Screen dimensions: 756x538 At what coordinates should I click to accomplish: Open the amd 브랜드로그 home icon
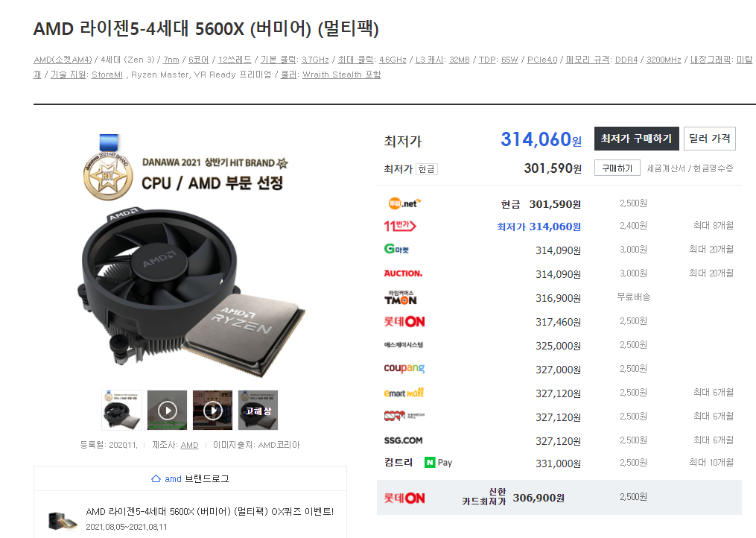(x=156, y=478)
